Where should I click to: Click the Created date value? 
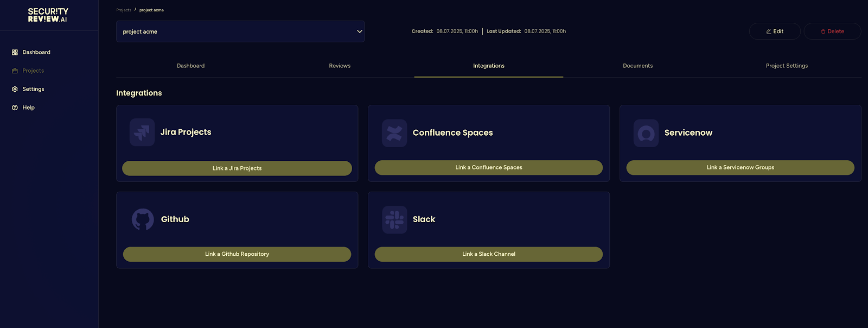457,31
